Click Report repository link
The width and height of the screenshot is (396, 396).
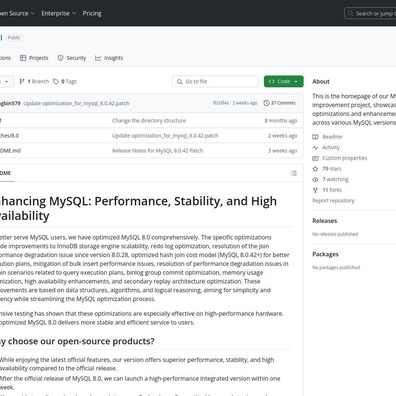333,201
